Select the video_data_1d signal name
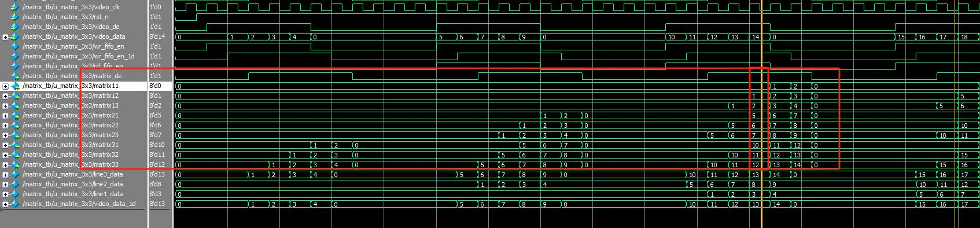This screenshot has height=228, width=980. 79,204
